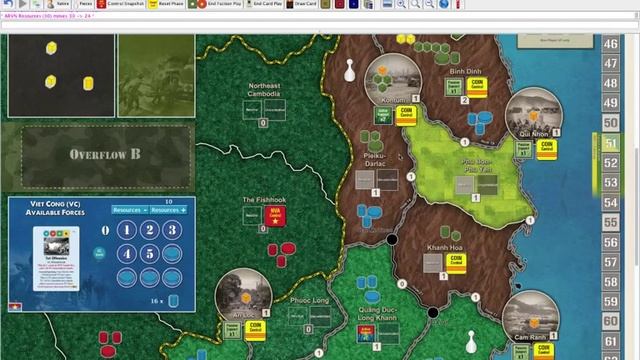Click the Control Snapshot toolbar button

tap(121, 4)
